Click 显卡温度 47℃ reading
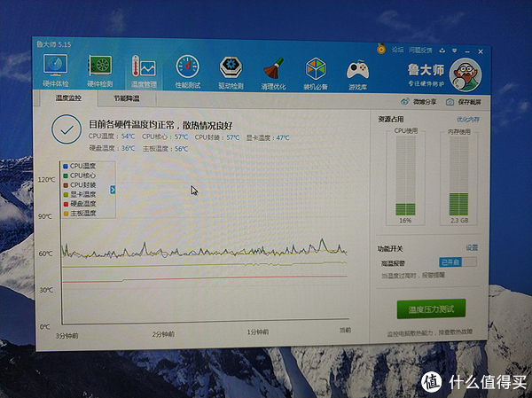 point(268,137)
